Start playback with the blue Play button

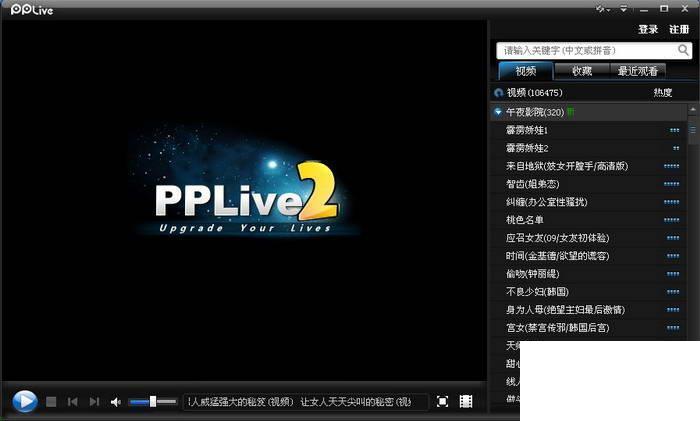click(25, 401)
